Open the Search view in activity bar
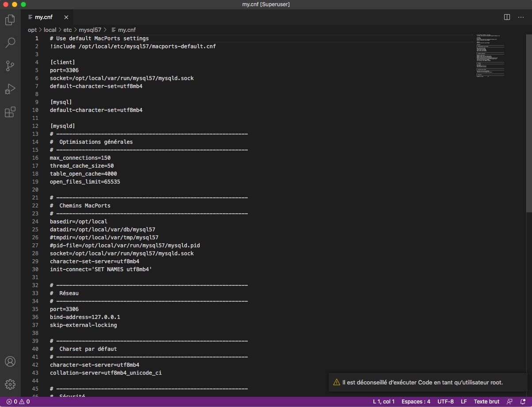 [10, 43]
